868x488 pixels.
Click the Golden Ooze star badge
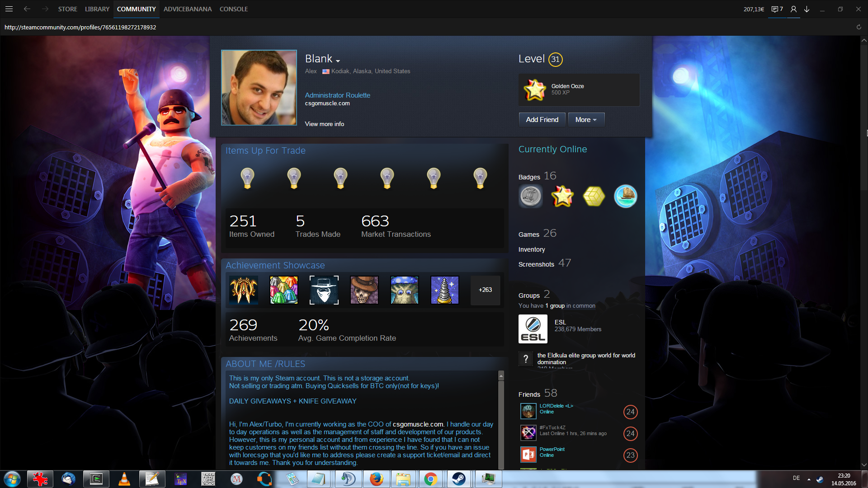tap(534, 89)
